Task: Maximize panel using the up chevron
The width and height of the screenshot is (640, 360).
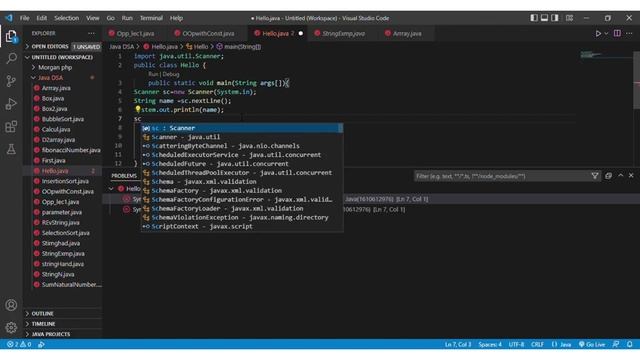Action: pos(621,176)
